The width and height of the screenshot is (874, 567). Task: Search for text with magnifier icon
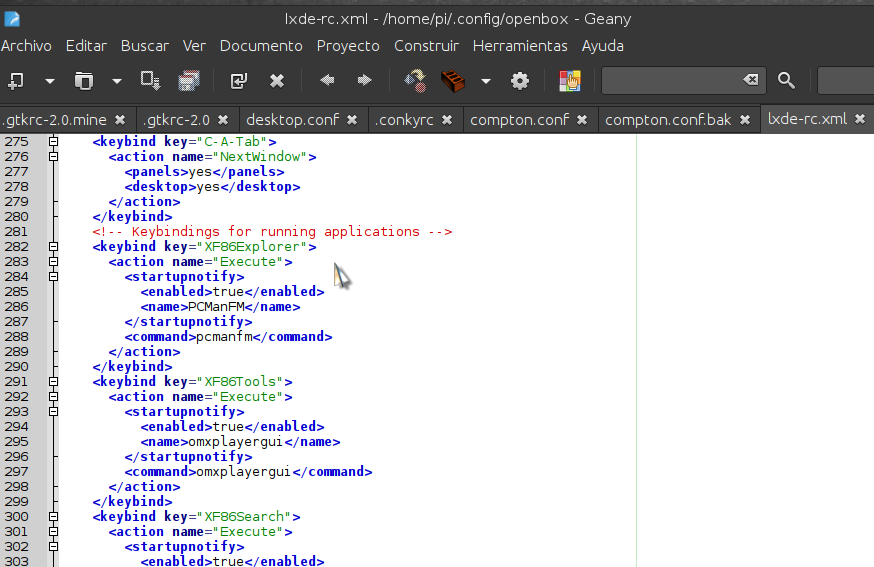786,80
